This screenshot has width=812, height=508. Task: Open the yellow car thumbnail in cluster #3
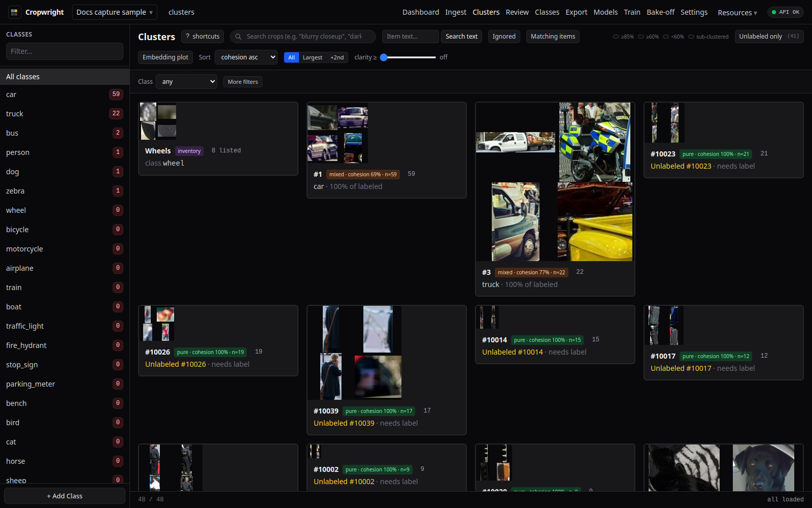coord(595,222)
